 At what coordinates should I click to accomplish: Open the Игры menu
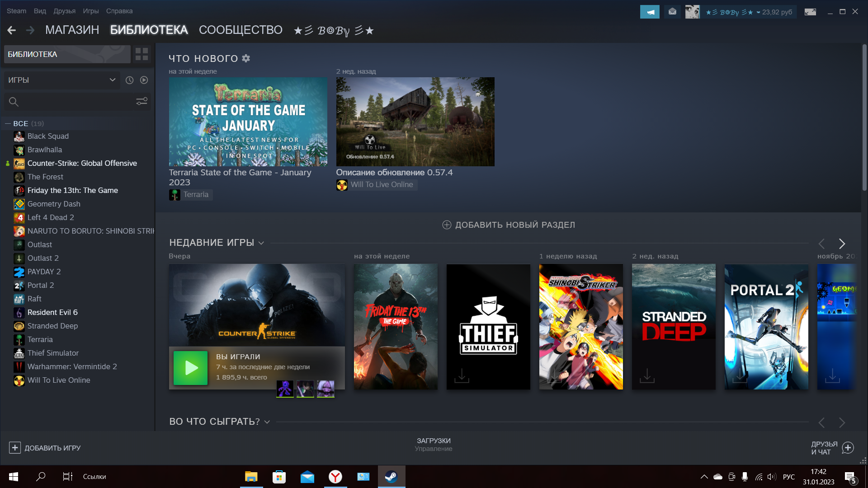(x=91, y=11)
